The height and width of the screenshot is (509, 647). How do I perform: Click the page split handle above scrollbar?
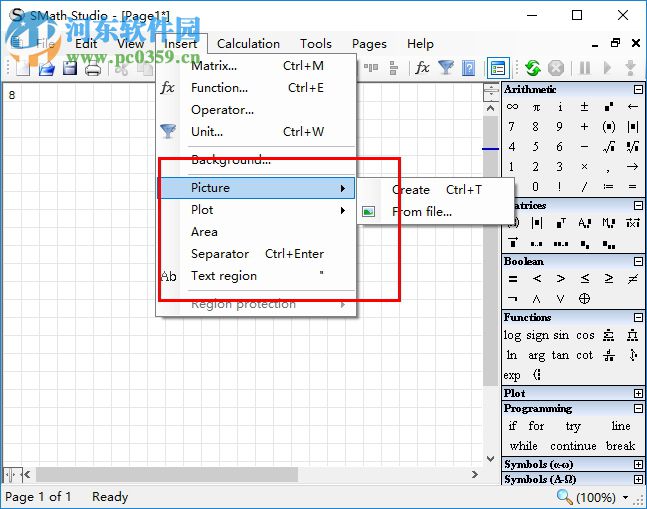pos(491,92)
